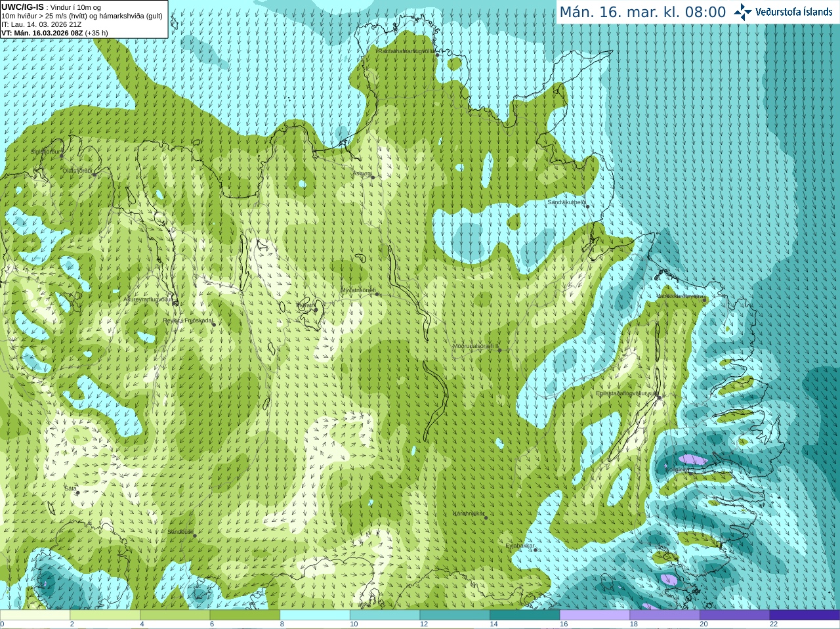Click the '10m hviður > 25 m/s' description line
The width and height of the screenshot is (840, 629).
(x=82, y=16)
